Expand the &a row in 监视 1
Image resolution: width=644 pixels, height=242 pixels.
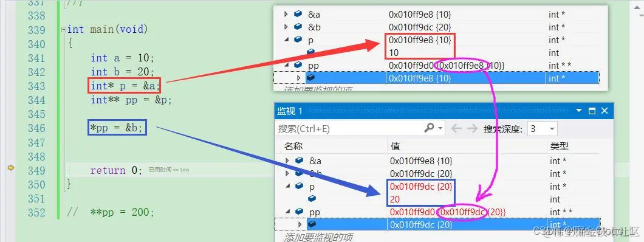pos(287,161)
